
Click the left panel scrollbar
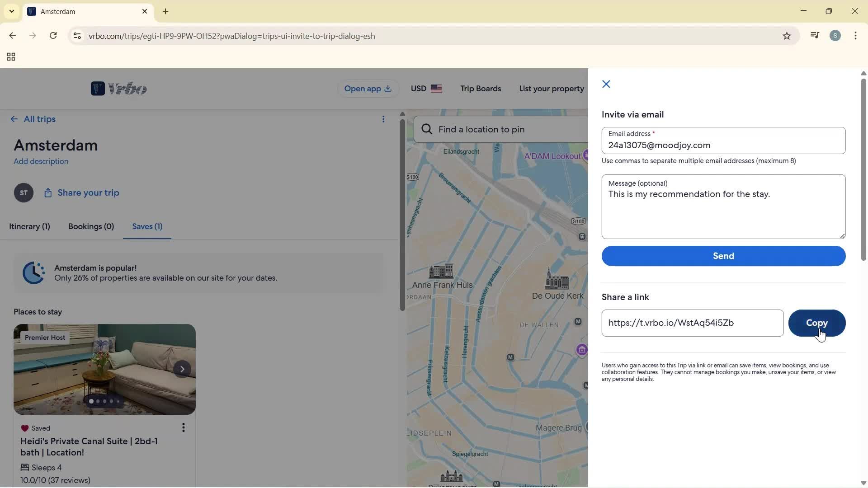pos(402,212)
